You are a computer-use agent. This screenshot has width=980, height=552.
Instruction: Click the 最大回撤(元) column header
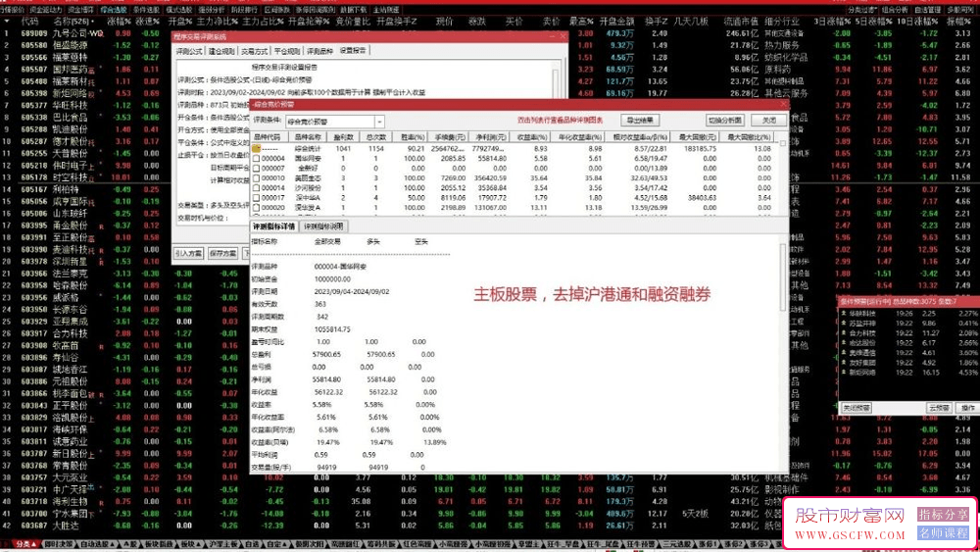coord(697,137)
